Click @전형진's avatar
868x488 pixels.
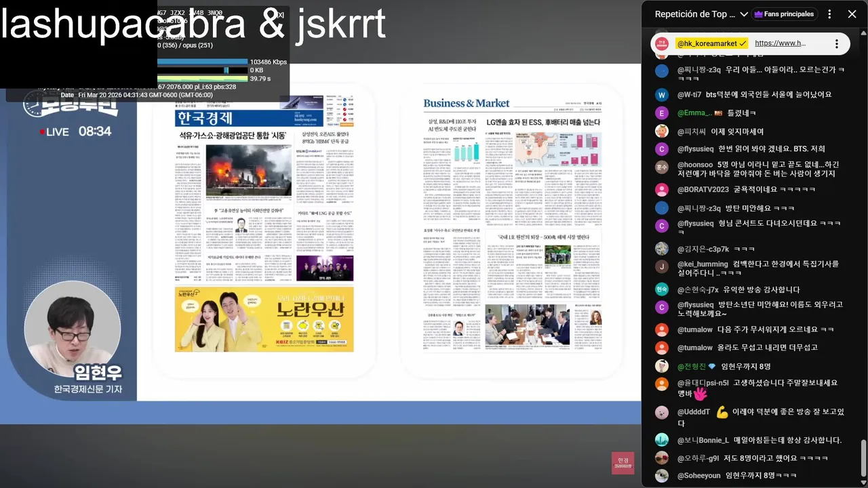(662, 366)
